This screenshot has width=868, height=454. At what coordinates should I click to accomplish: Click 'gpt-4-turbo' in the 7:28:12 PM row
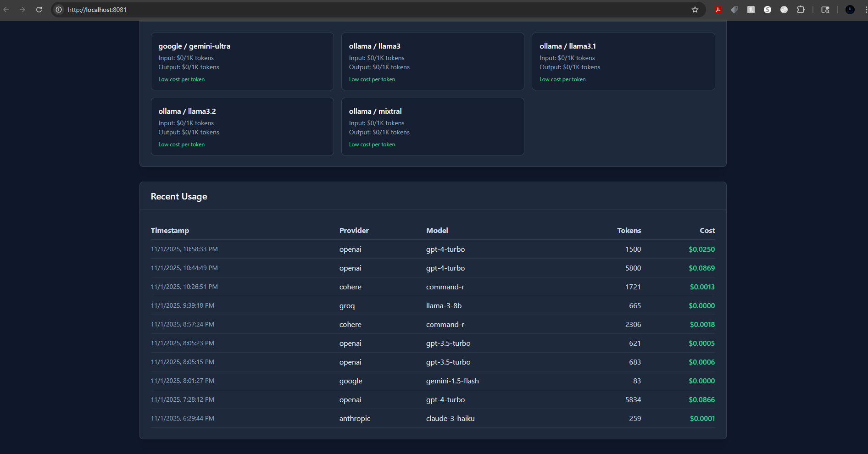[445, 400]
